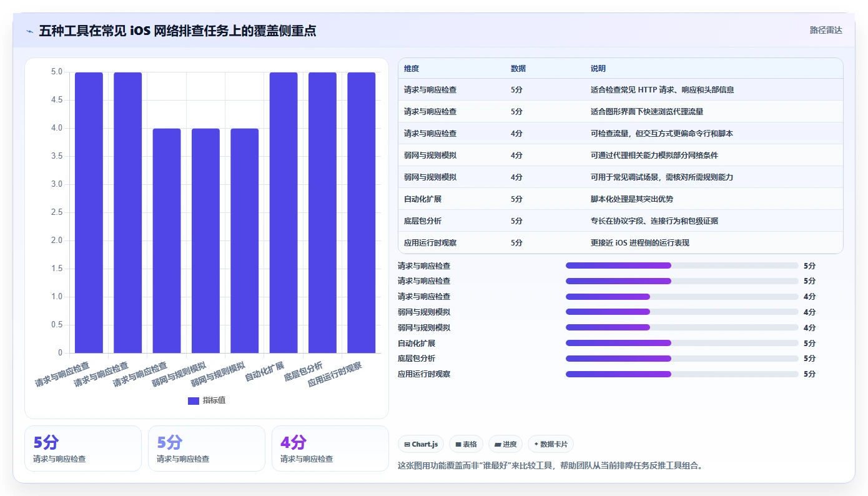Click the 自动化扩展 bar in the chart
This screenshot has width=868, height=496.
click(x=284, y=212)
